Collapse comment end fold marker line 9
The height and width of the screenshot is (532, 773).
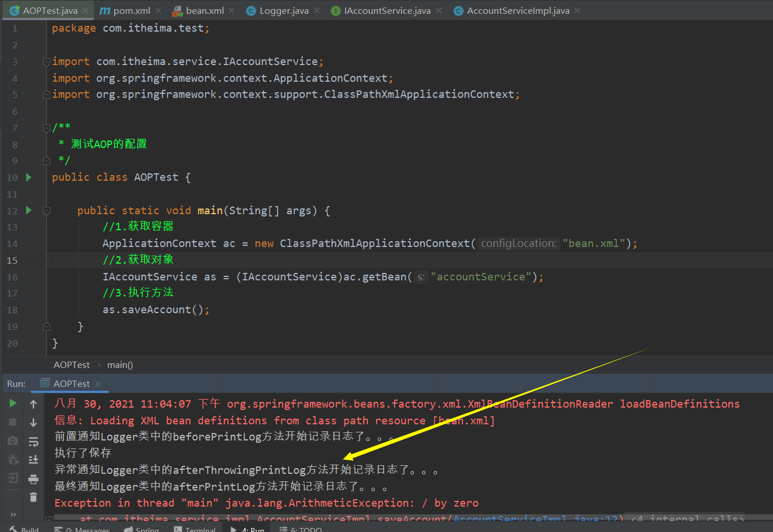[x=47, y=161]
